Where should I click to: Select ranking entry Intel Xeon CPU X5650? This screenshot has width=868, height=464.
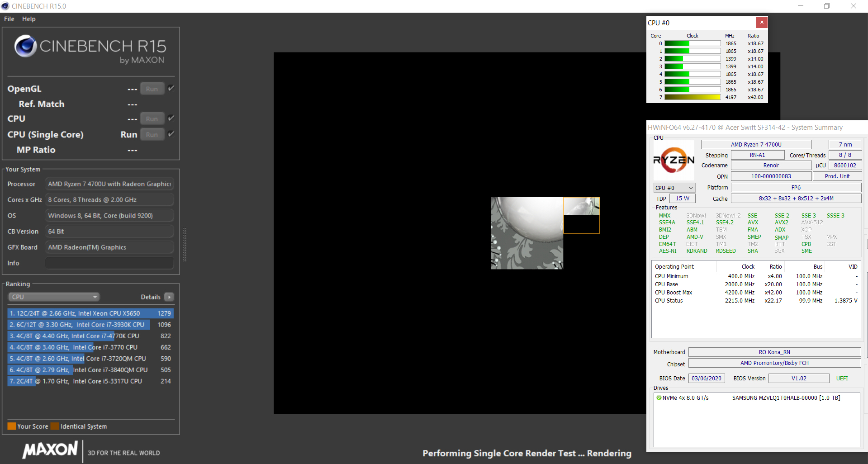coord(90,313)
